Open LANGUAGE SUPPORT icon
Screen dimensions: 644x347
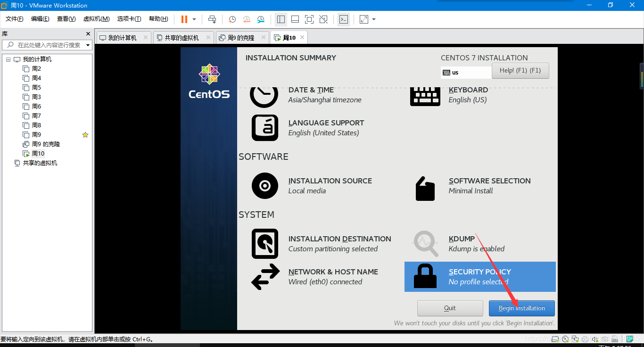point(265,128)
